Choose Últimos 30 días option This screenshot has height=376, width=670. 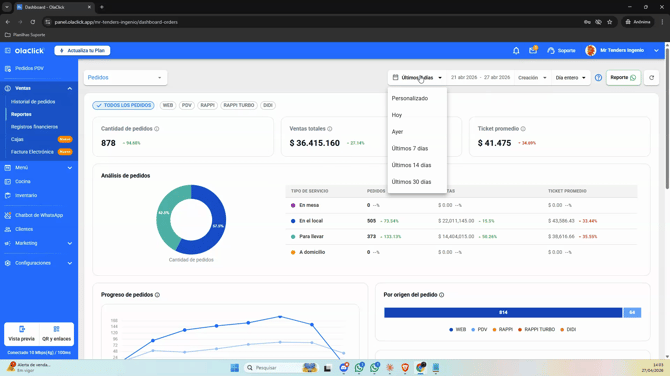pos(417,182)
